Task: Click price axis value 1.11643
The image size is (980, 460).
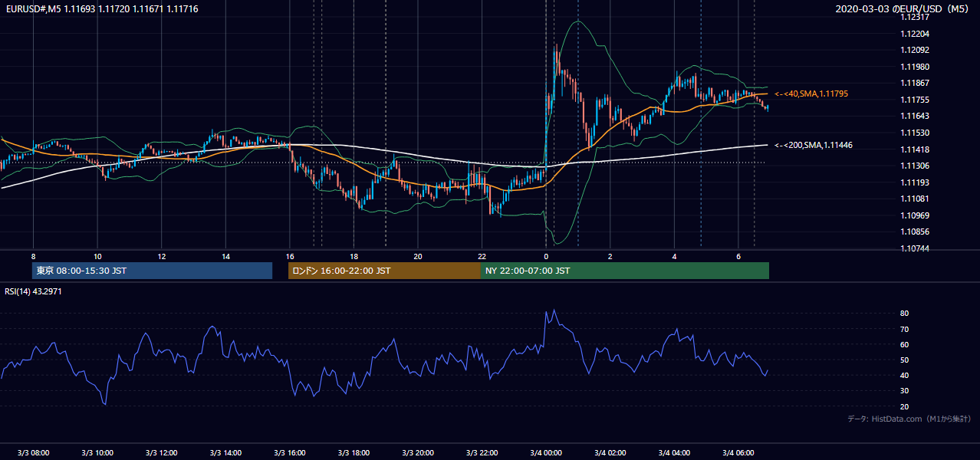Action: pos(914,116)
